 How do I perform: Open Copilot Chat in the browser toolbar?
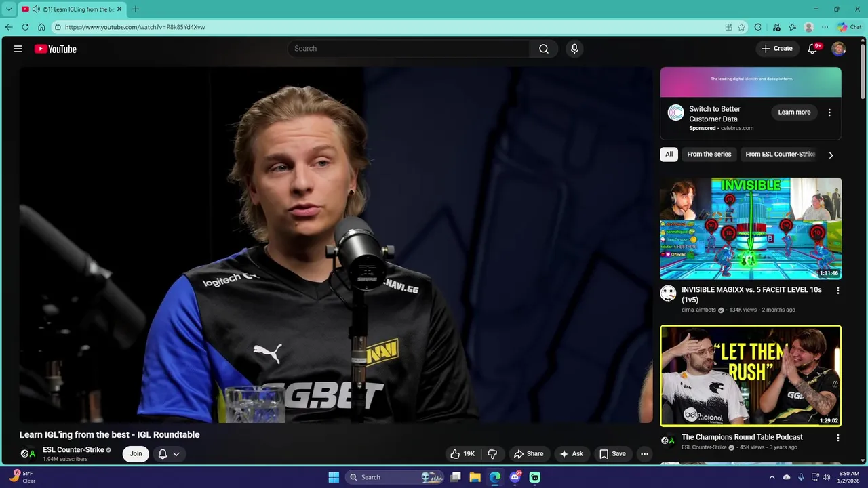point(849,27)
